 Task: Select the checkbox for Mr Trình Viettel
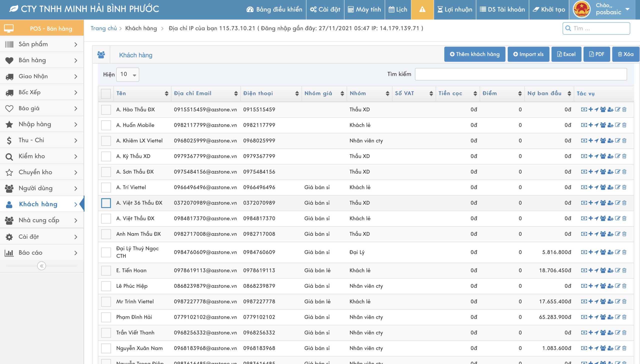(x=106, y=302)
